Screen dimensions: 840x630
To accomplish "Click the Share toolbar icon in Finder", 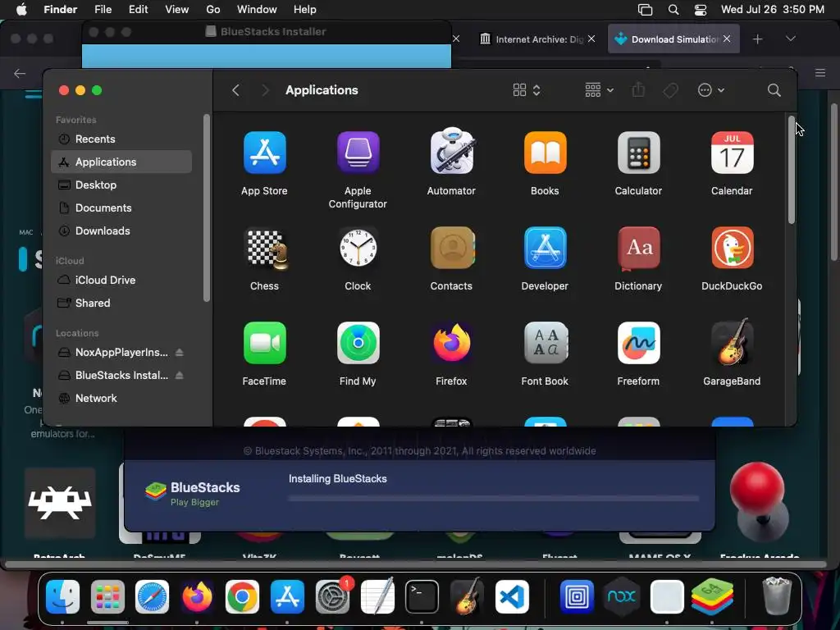I will (637, 89).
